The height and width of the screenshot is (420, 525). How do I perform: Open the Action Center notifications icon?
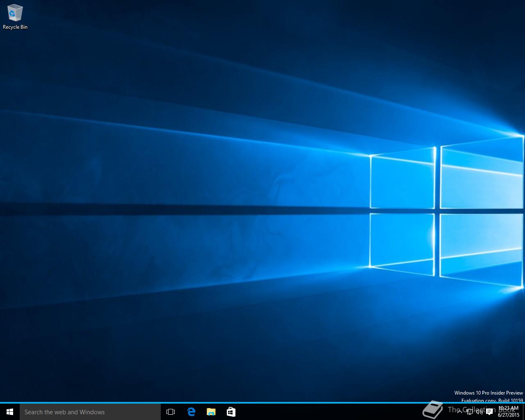tap(489, 412)
